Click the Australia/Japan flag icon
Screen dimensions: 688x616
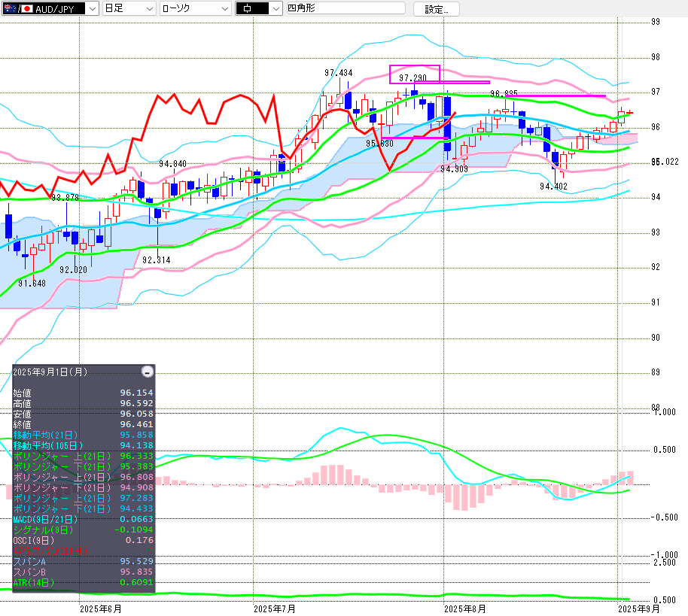18,8
